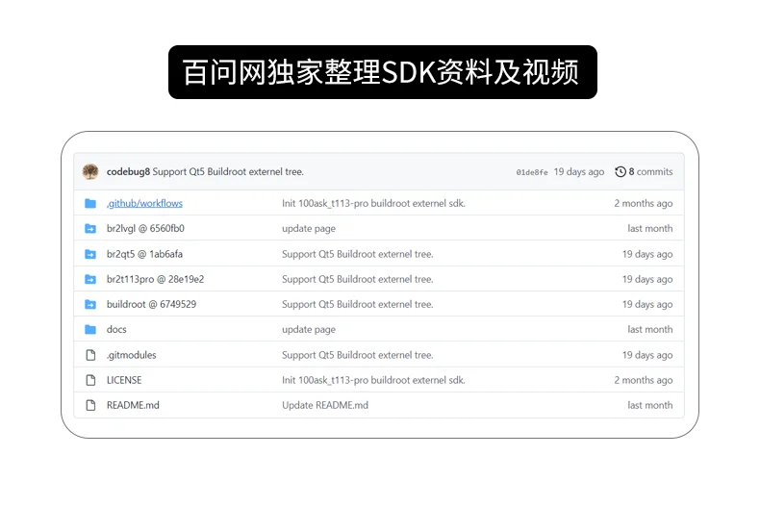Open the codebug8 author profile link
Viewport: 760px width, 532px height.
128,172
